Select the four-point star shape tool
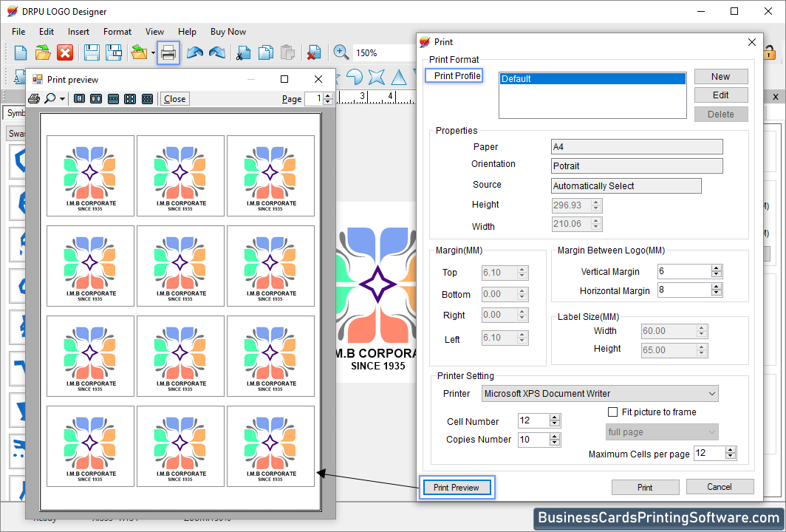786x532 pixels. click(x=377, y=77)
